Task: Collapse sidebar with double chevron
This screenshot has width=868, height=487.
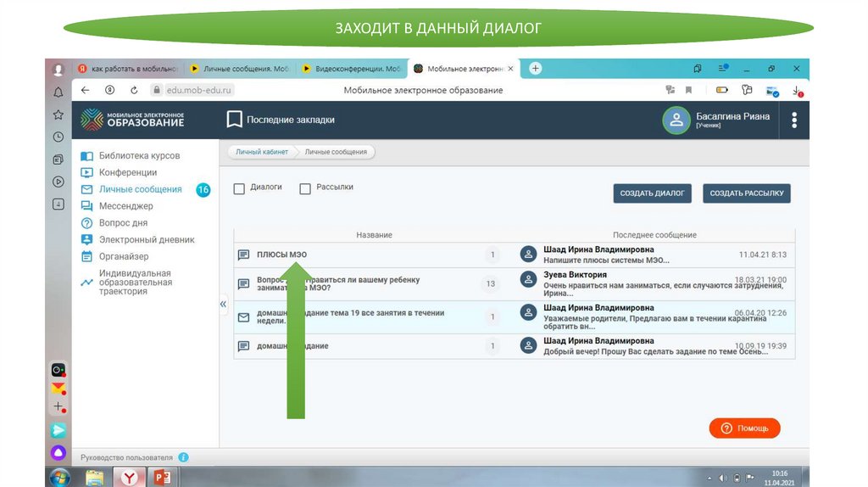Action: 223,305
